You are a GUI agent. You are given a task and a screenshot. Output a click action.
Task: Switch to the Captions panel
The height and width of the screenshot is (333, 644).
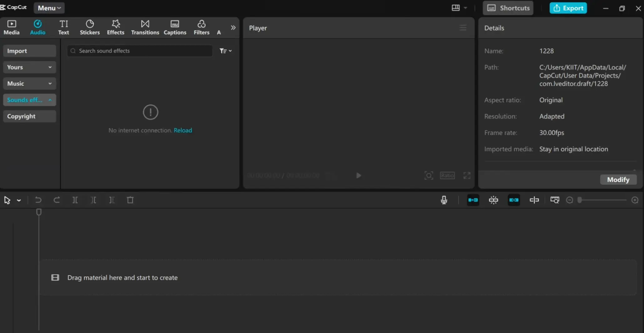(x=175, y=27)
